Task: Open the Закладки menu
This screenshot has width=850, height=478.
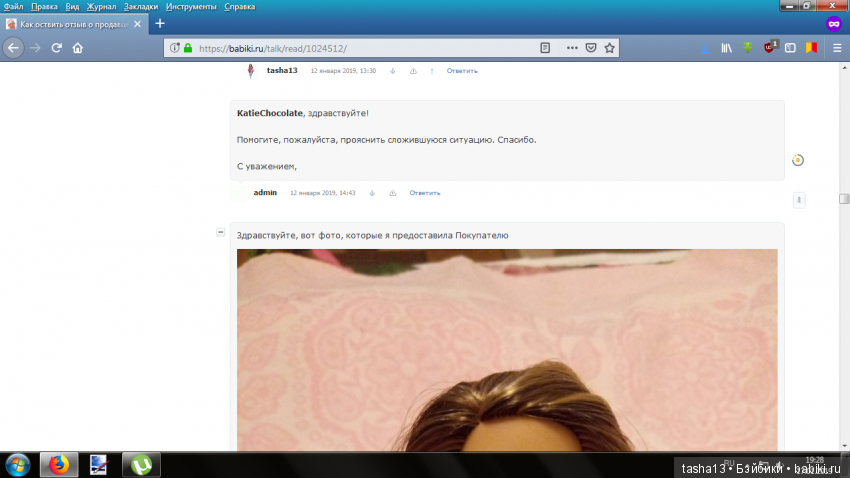Action: pyautogui.click(x=141, y=6)
